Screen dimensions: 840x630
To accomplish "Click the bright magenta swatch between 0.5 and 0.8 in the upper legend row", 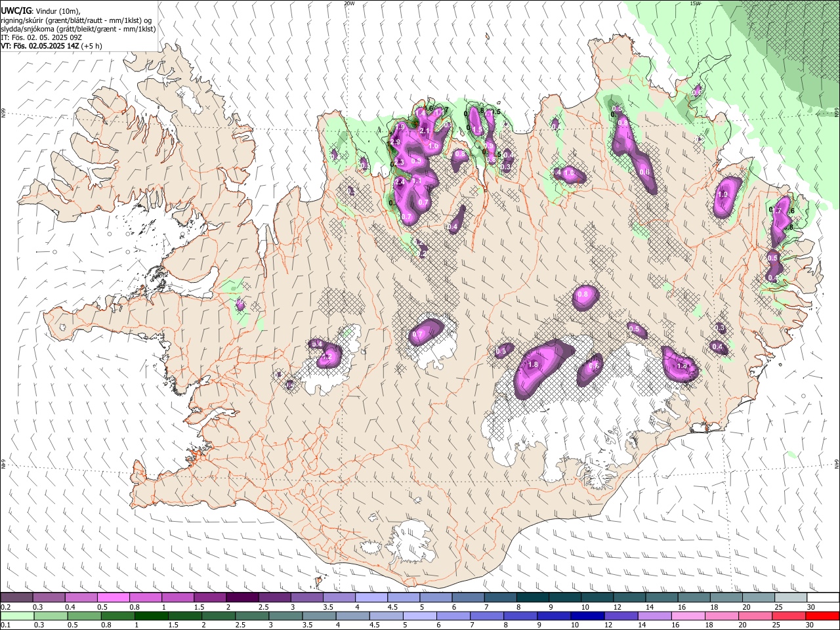I will [x=114, y=598].
